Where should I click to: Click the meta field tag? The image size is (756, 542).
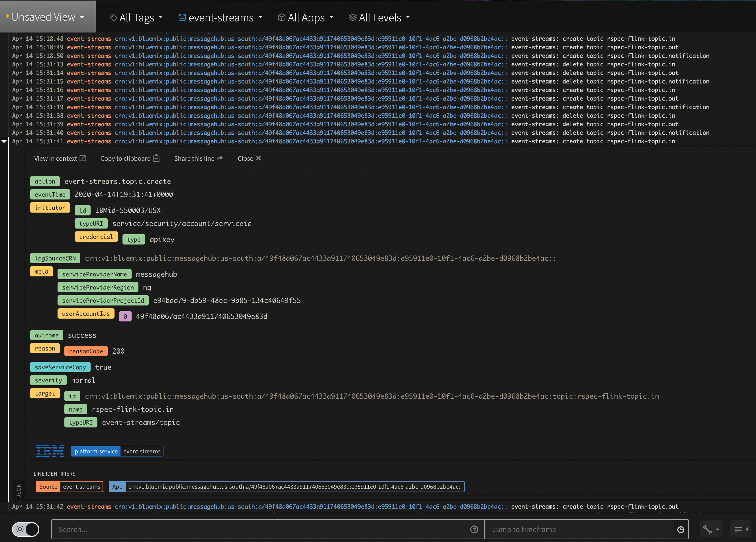click(x=41, y=272)
